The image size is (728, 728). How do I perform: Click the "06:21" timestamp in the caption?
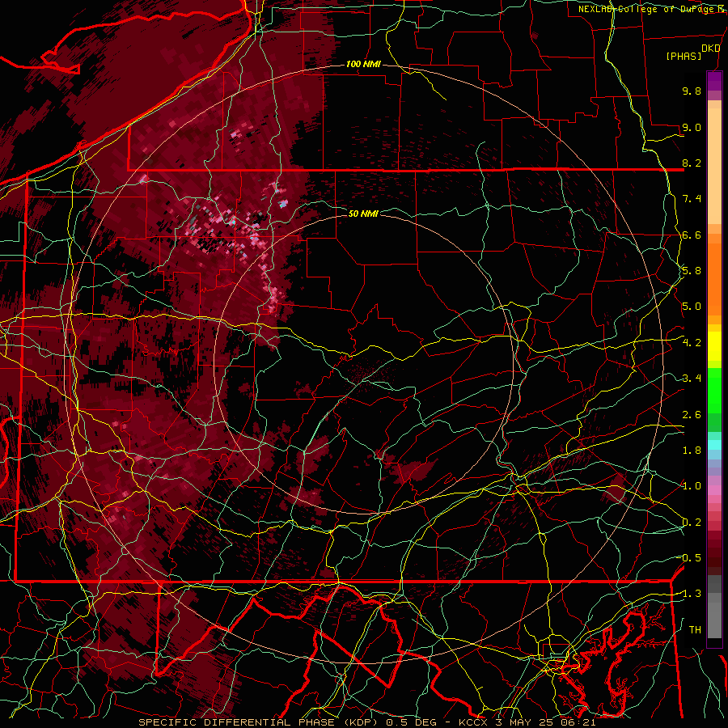click(578, 722)
